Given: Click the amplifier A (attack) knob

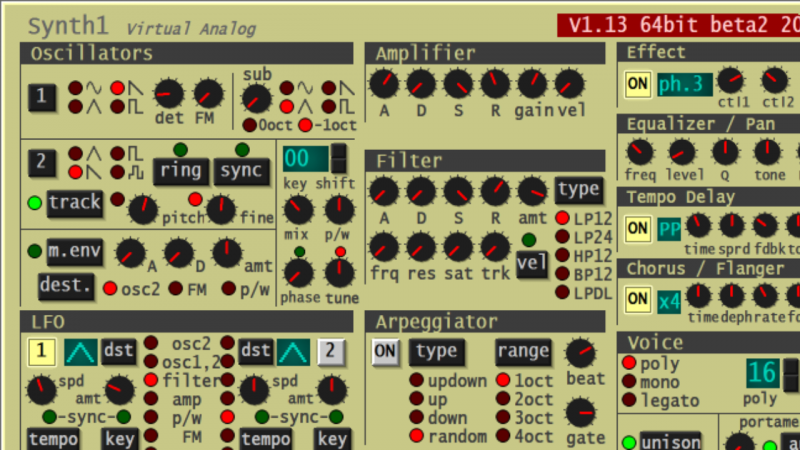Looking at the screenshot, I should (384, 84).
